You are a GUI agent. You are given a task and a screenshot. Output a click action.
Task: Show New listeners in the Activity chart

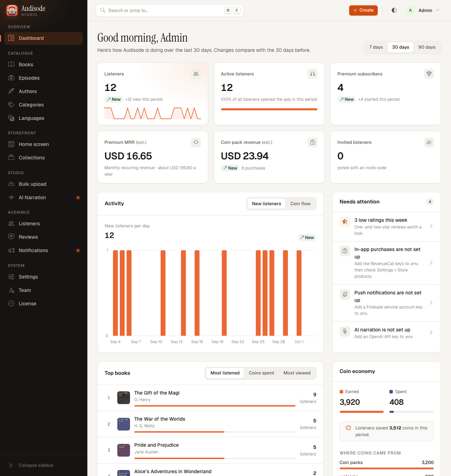266,204
